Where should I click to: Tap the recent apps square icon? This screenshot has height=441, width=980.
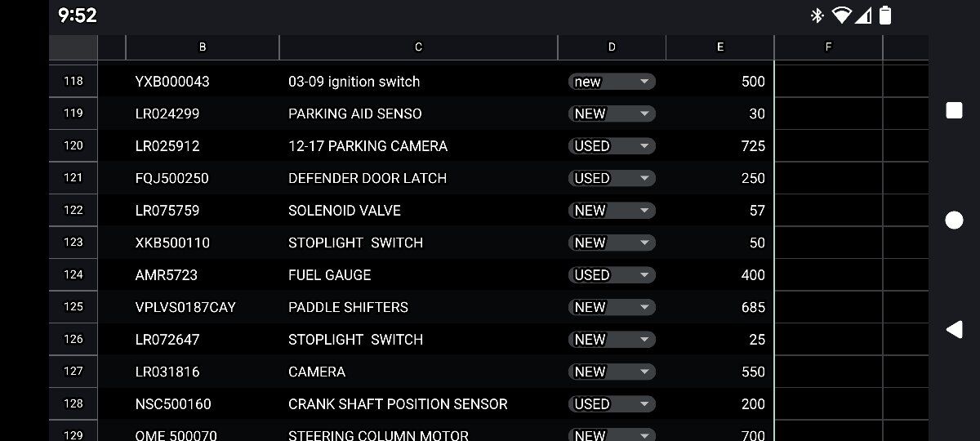954,110
